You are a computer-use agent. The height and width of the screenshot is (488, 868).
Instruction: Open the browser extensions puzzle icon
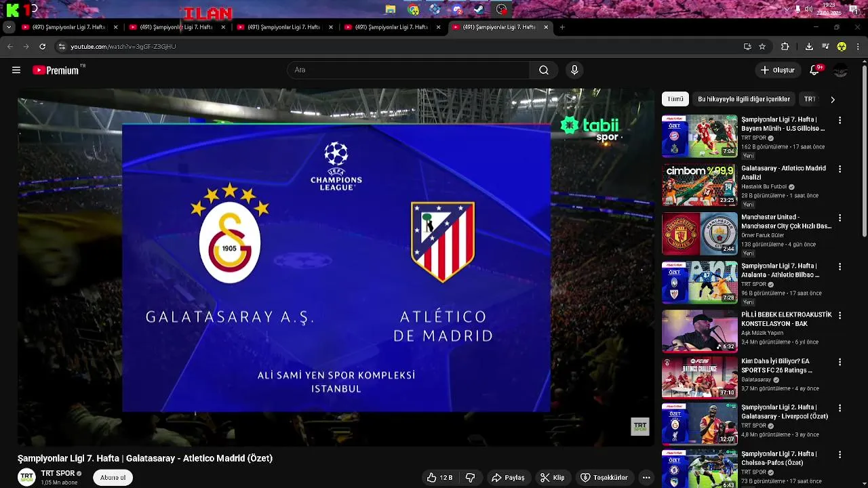pos(785,47)
